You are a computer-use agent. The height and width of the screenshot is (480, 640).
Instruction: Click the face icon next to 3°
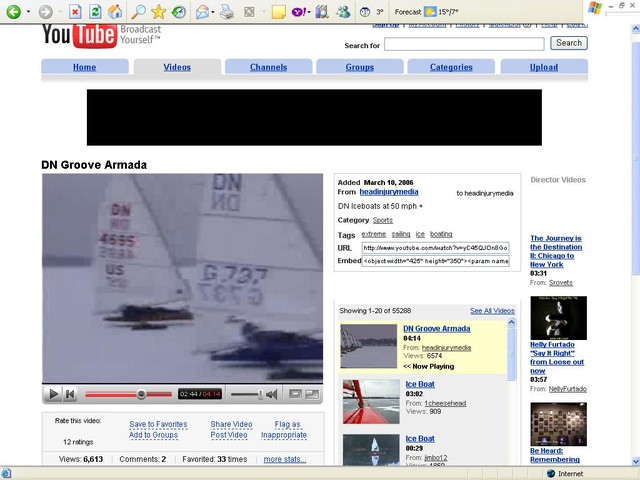[365, 12]
